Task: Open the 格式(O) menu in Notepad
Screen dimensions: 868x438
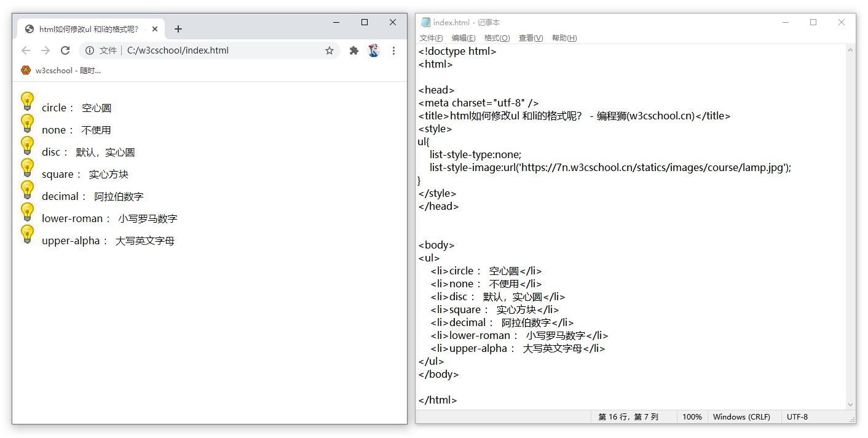Action: 497,38
